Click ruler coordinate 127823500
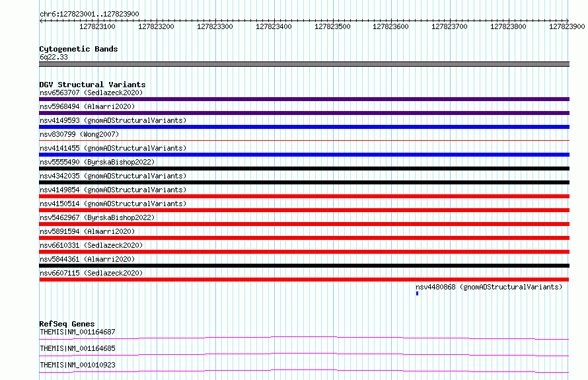The height and width of the screenshot is (380, 588). point(332,26)
